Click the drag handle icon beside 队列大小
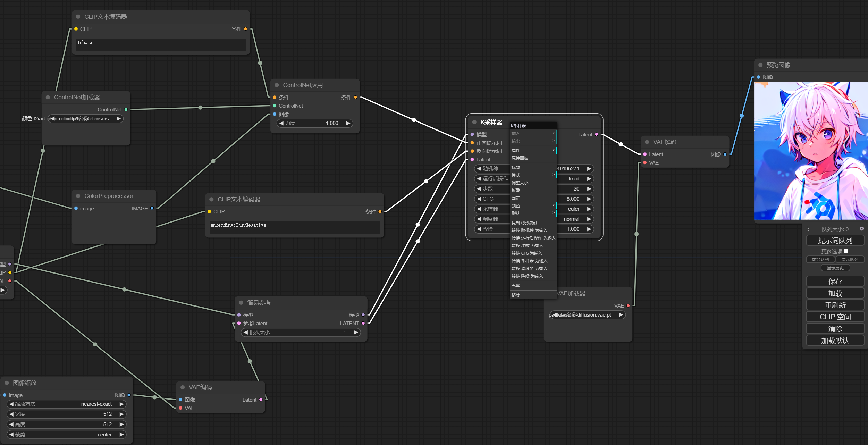868x445 pixels. (x=808, y=229)
